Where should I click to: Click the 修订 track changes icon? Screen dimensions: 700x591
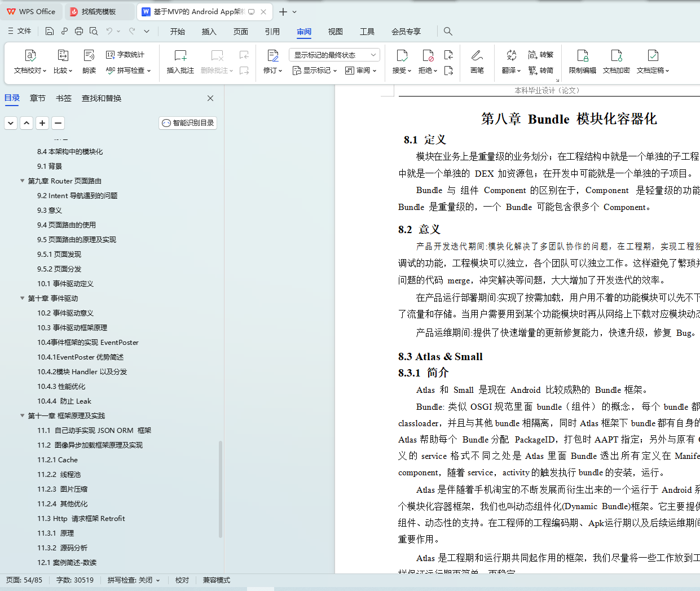(273, 55)
